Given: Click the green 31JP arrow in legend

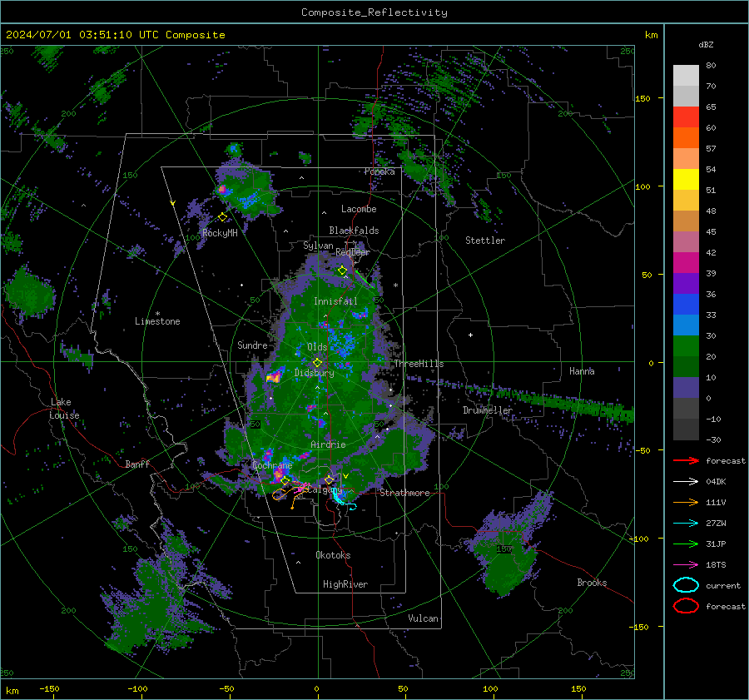Looking at the screenshot, I should click(x=686, y=544).
